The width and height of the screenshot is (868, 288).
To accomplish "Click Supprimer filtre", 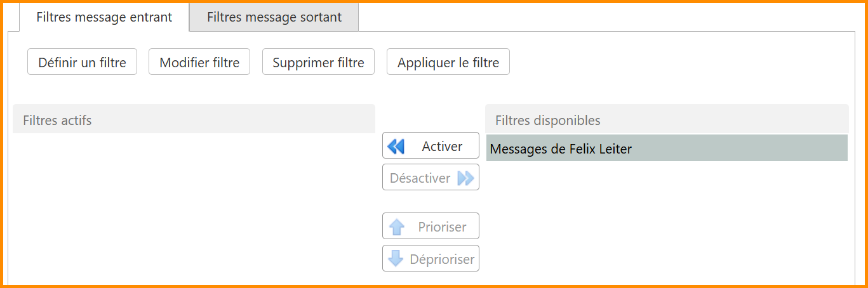I will pyautogui.click(x=318, y=62).
